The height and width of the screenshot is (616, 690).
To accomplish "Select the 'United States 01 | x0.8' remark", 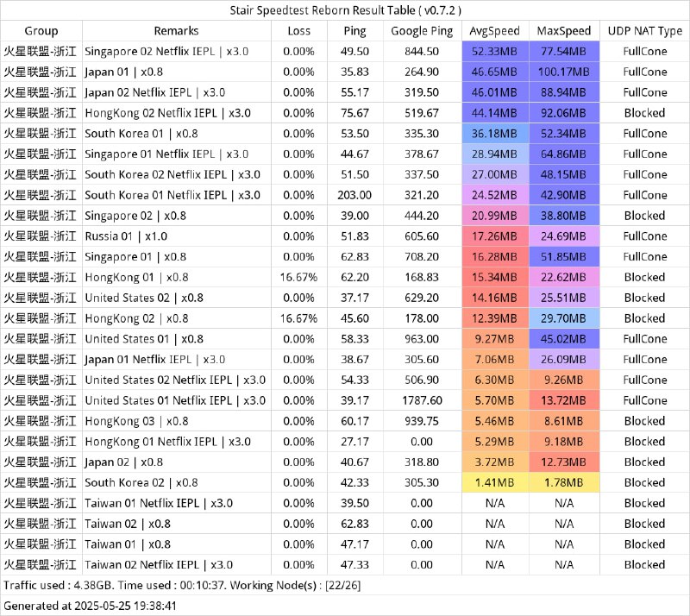I will (144, 339).
